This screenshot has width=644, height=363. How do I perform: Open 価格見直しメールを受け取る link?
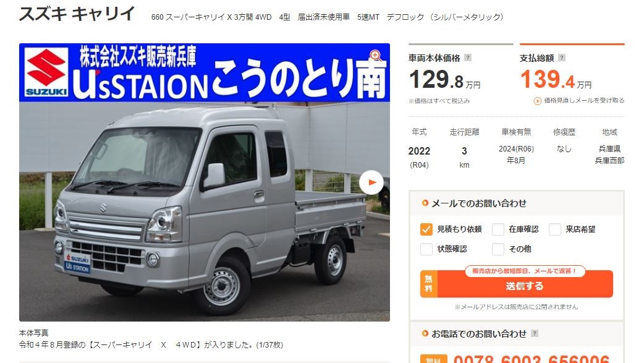point(583,100)
